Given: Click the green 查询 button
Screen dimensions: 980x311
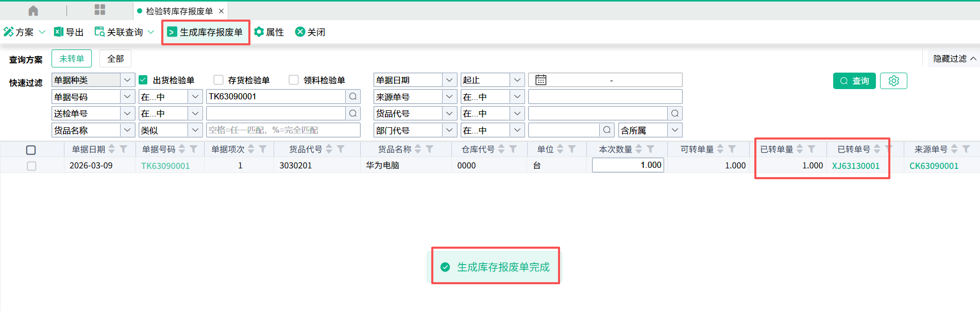Looking at the screenshot, I should tap(854, 81).
